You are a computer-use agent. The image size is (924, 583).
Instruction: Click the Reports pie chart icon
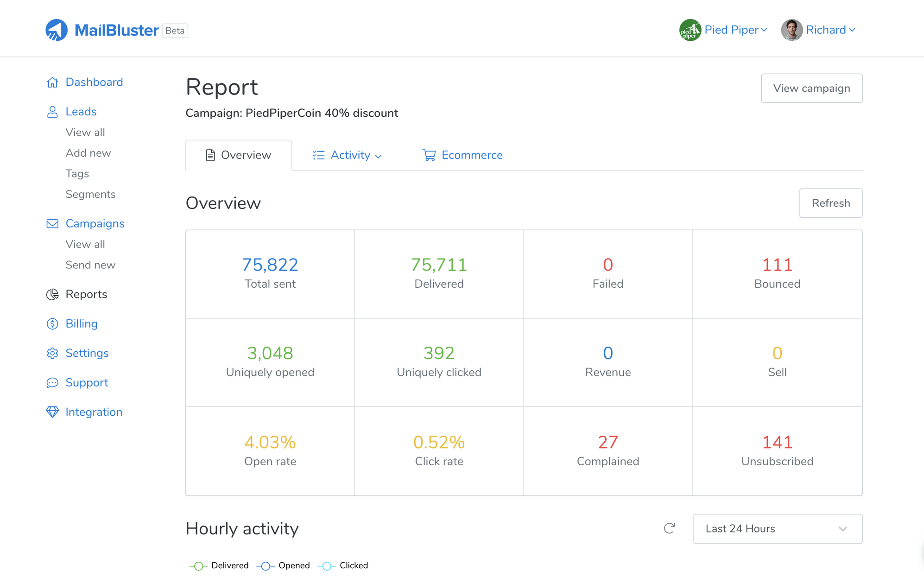52,294
